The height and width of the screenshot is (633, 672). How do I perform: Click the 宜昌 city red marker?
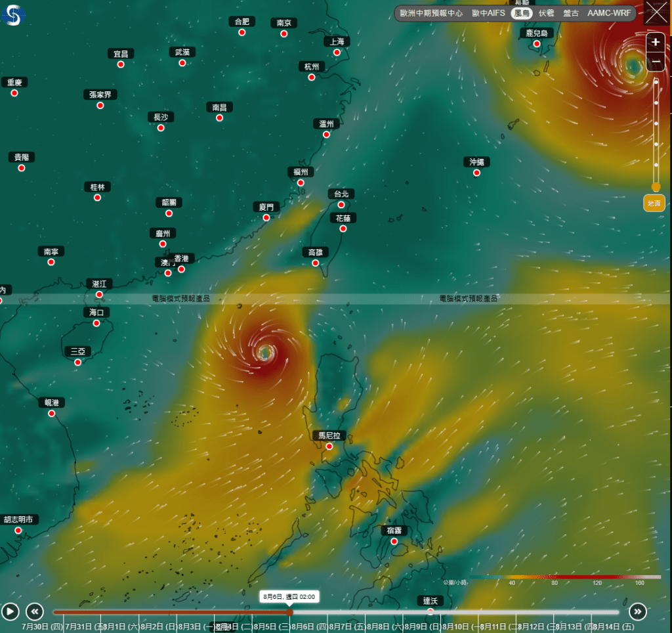tap(121, 64)
